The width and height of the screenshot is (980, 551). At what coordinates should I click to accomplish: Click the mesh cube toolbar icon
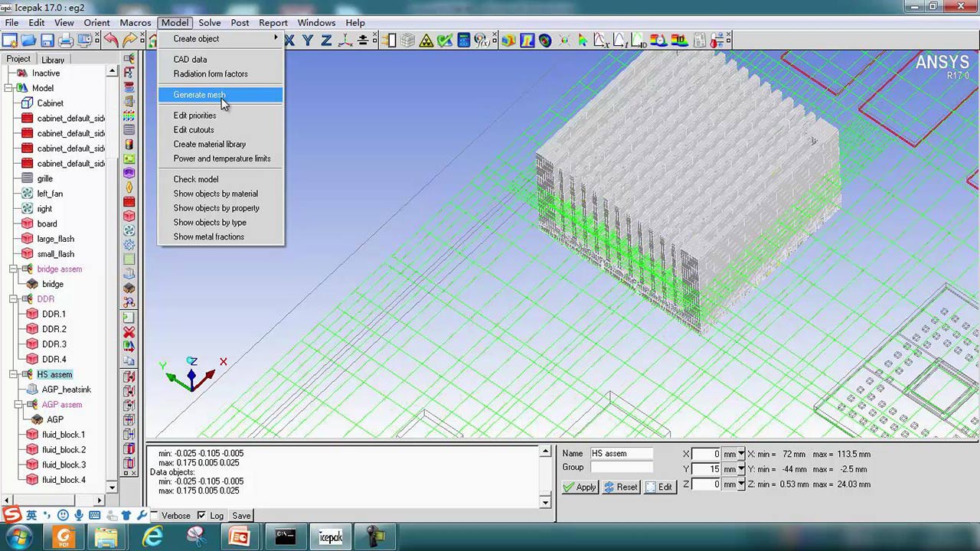408,41
